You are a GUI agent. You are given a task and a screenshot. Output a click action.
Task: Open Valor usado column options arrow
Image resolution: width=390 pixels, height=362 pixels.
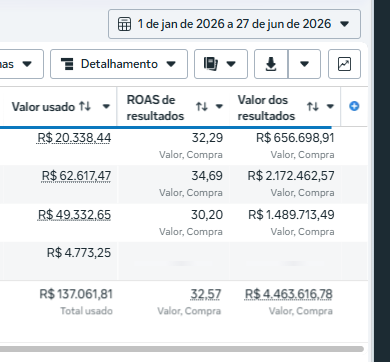click(x=106, y=107)
